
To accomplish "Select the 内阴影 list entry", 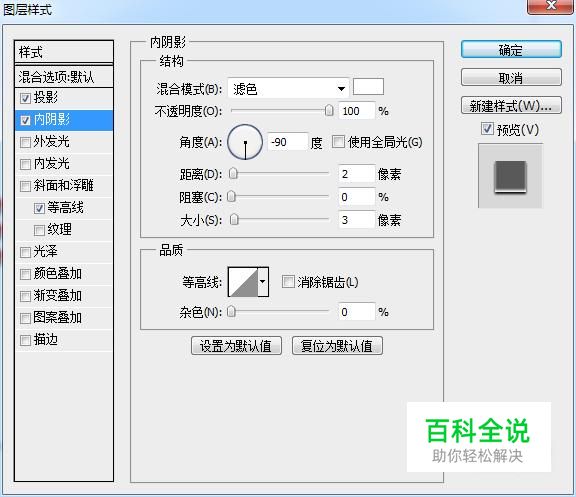I will pyautogui.click(x=64, y=120).
